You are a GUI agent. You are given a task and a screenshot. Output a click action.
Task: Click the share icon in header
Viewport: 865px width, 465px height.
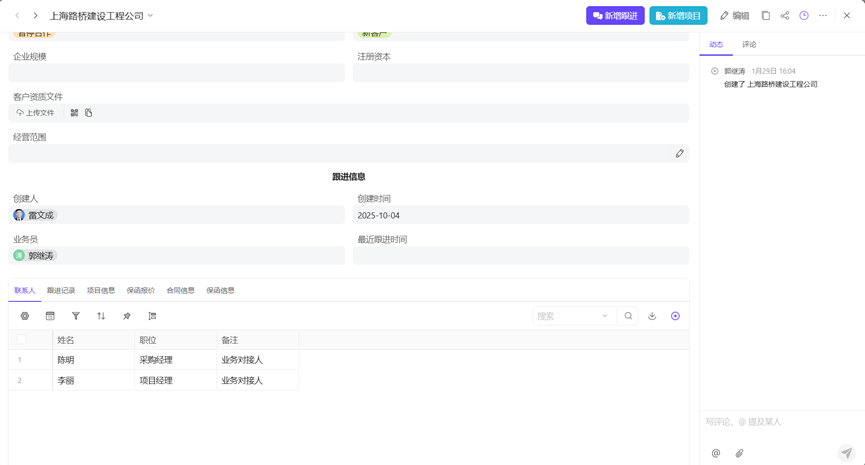click(785, 16)
